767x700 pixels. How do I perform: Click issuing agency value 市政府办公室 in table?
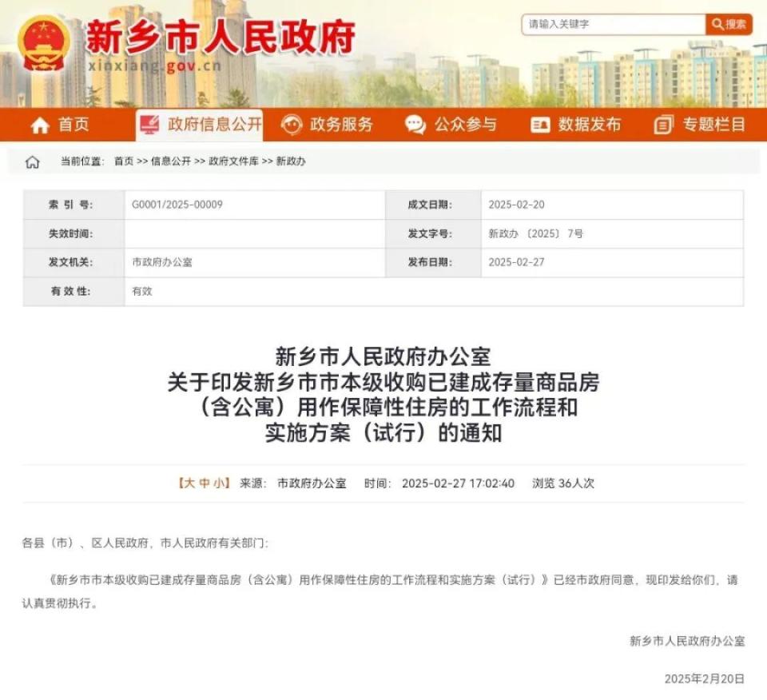coord(162,262)
